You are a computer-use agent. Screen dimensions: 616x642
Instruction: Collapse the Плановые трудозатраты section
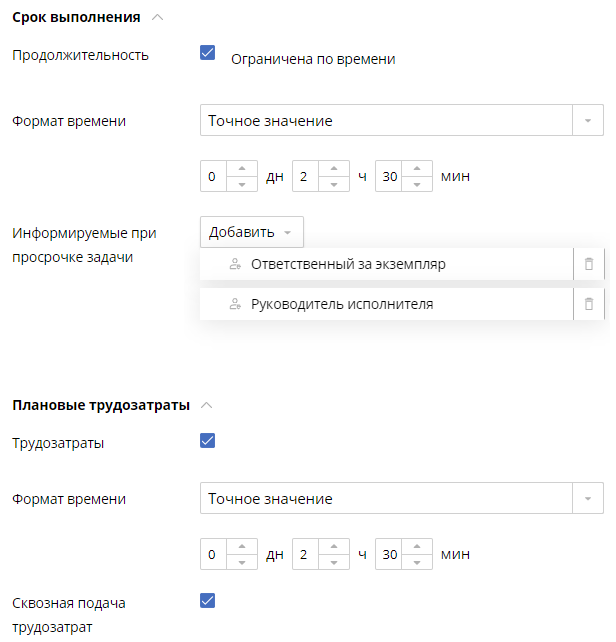click(207, 405)
